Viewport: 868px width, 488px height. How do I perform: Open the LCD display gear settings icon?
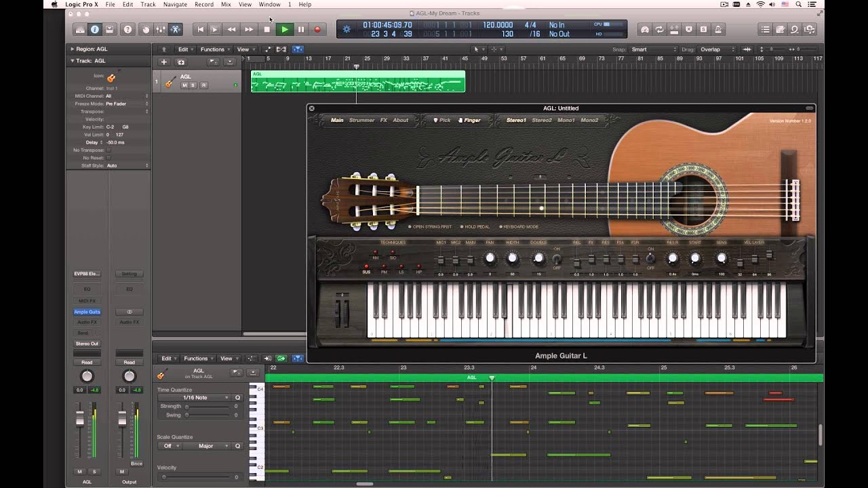(347, 28)
